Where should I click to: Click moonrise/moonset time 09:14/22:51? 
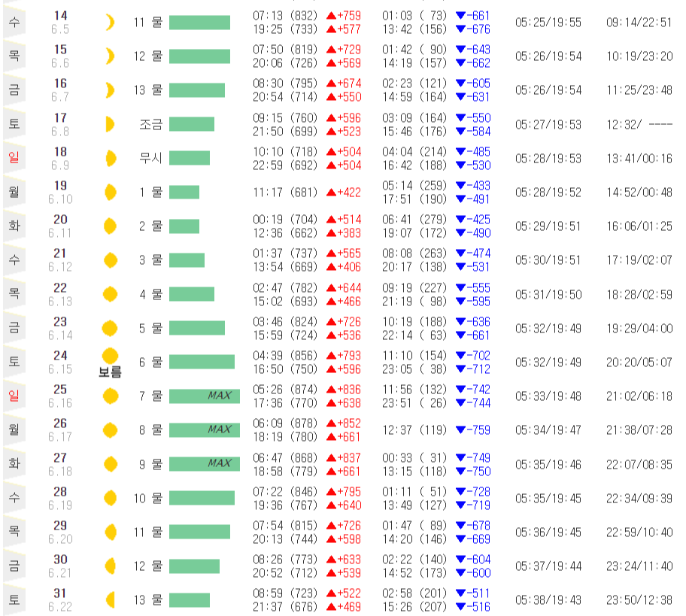click(639, 23)
